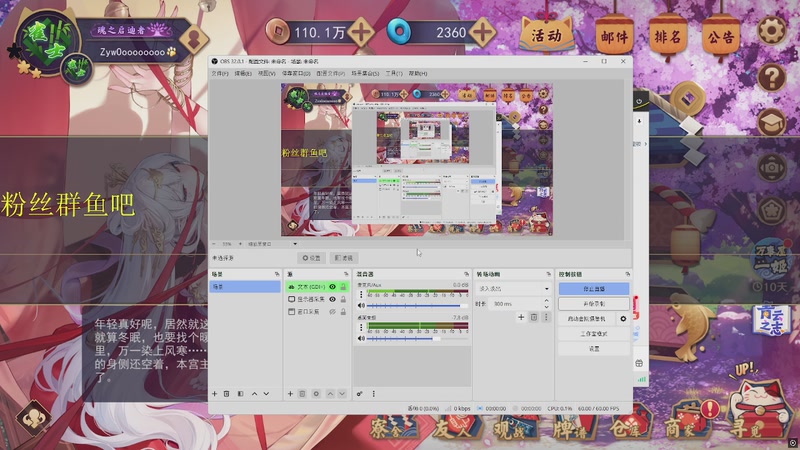Move scene up with the Scenes arrow
The width and height of the screenshot is (800, 450).
(255, 394)
